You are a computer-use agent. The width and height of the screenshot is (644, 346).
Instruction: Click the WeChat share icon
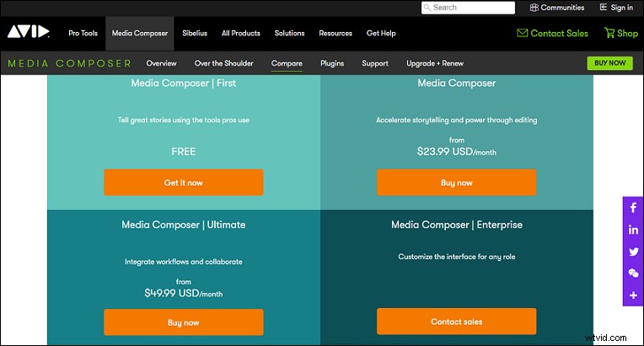[x=633, y=273]
